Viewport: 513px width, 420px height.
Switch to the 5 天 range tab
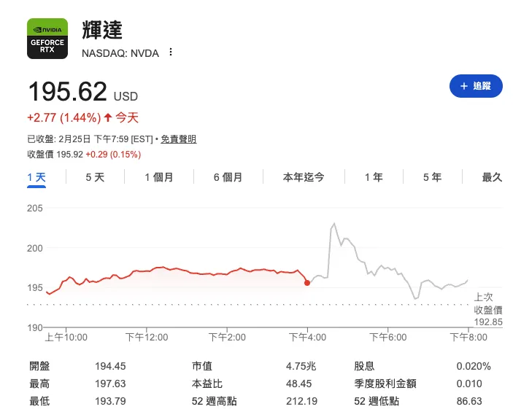point(95,177)
